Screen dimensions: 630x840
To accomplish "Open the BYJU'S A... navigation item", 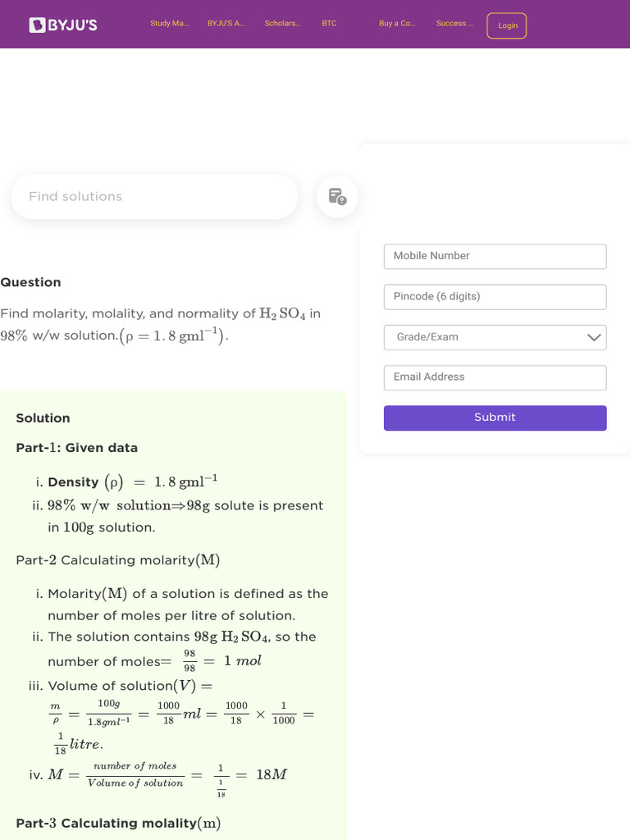I will [x=226, y=24].
